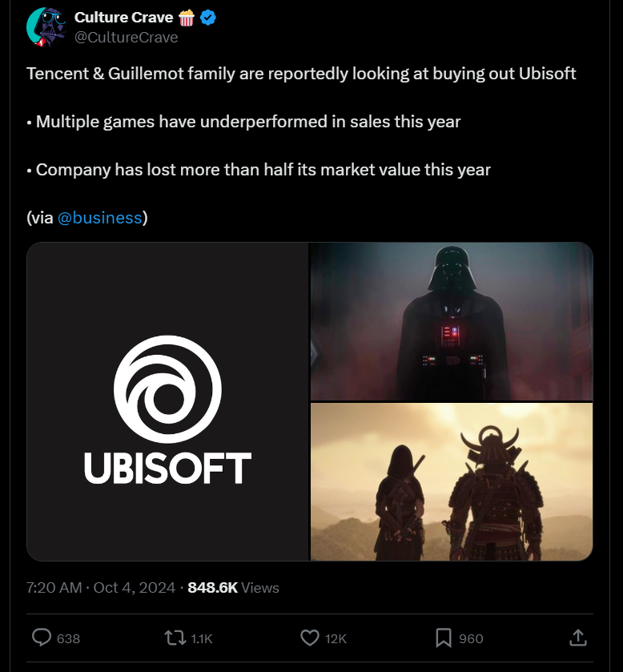Open the Ubisoft logo image
This screenshot has width=623, height=672.
click(167, 401)
